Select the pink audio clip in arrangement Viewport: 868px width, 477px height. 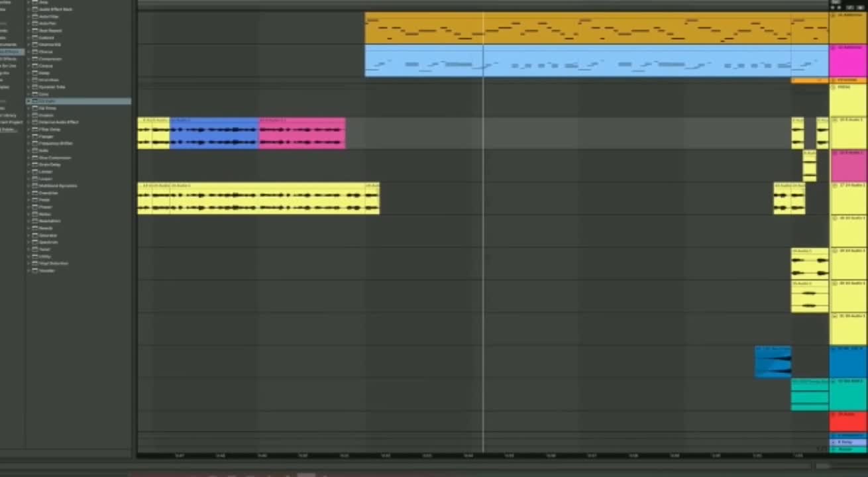coord(302,133)
